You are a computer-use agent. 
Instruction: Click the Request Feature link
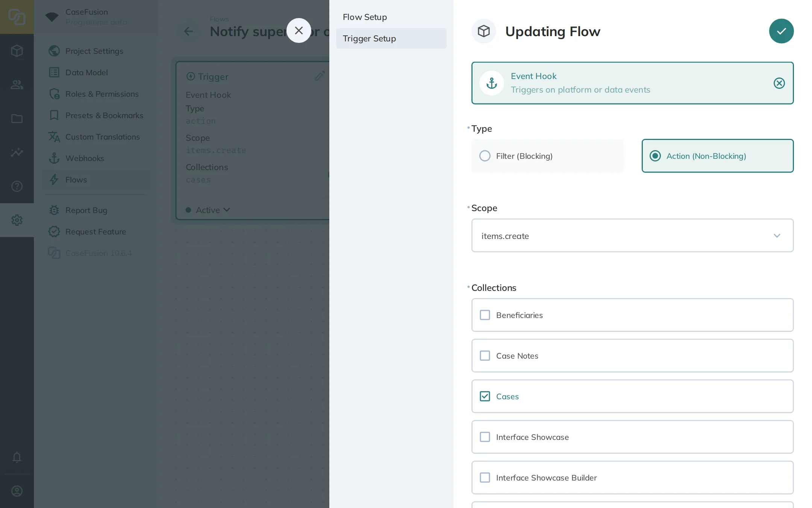[x=96, y=232]
